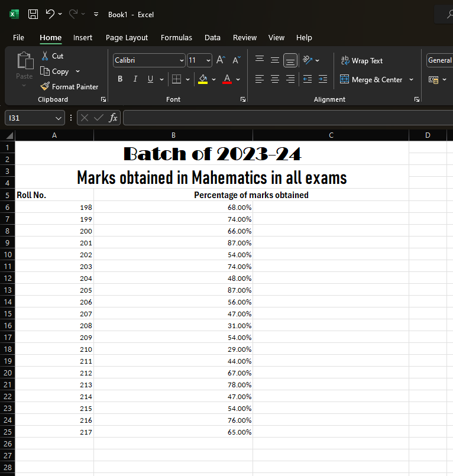Select Bottom Align
Image resolution: width=453 pixels, height=476 pixels.
tap(290, 60)
